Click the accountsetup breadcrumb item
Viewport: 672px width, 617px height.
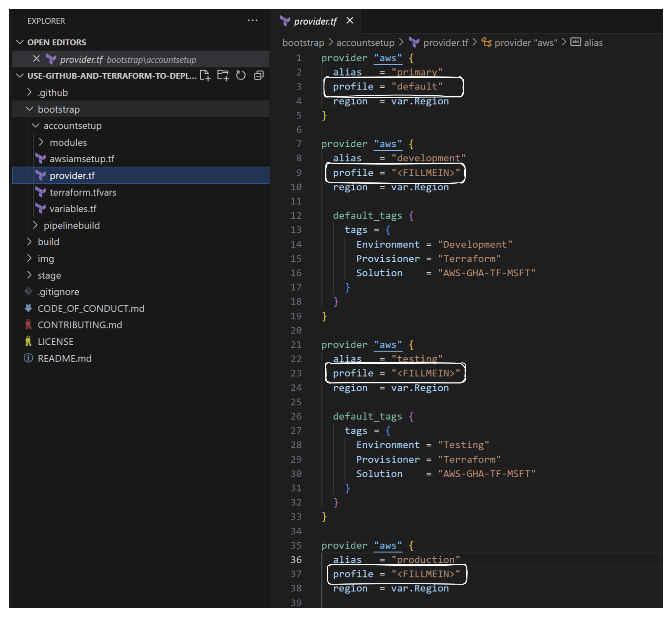(x=365, y=42)
